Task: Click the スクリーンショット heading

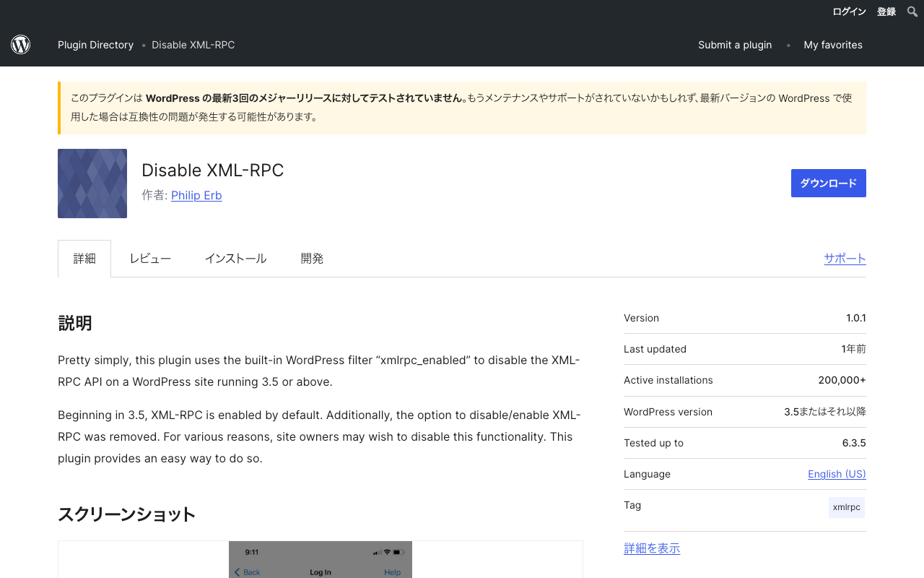Action: pos(127,514)
